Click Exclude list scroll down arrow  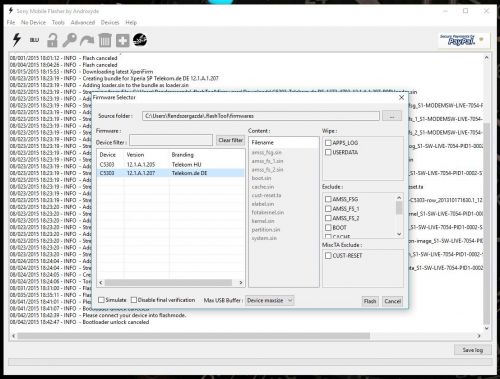click(399, 234)
